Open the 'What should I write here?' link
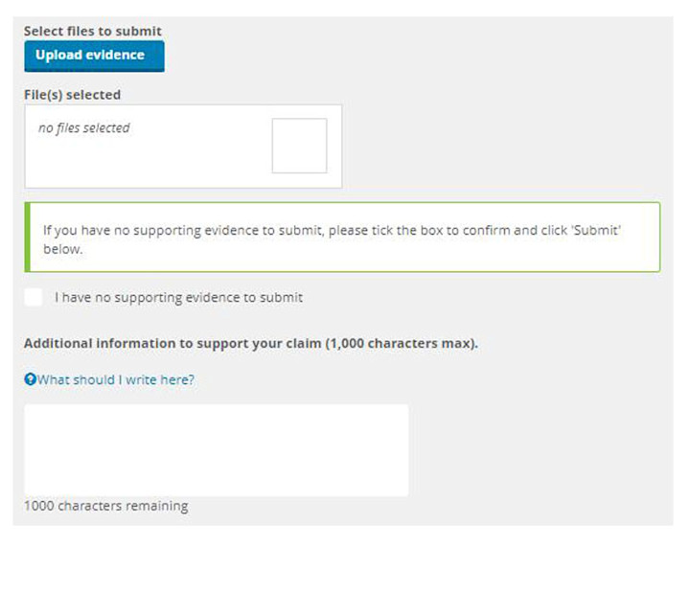The width and height of the screenshot is (690, 616). (x=115, y=380)
